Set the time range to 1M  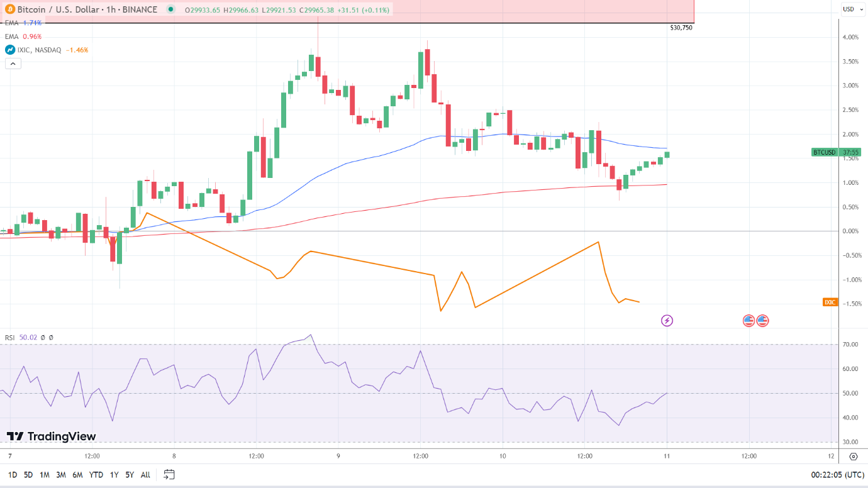click(45, 475)
